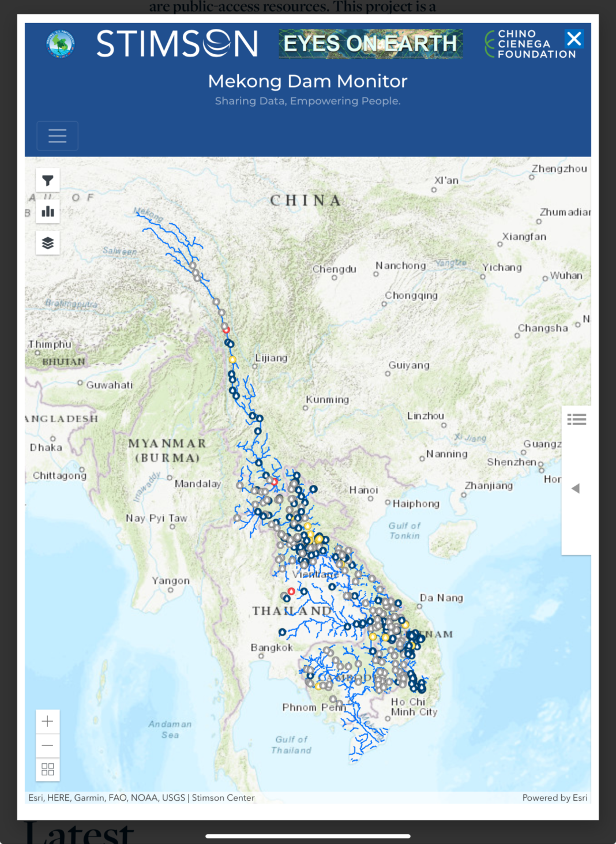This screenshot has width=616, height=844.
Task: Expand the hamburger navigation menu
Action: pyautogui.click(x=57, y=136)
